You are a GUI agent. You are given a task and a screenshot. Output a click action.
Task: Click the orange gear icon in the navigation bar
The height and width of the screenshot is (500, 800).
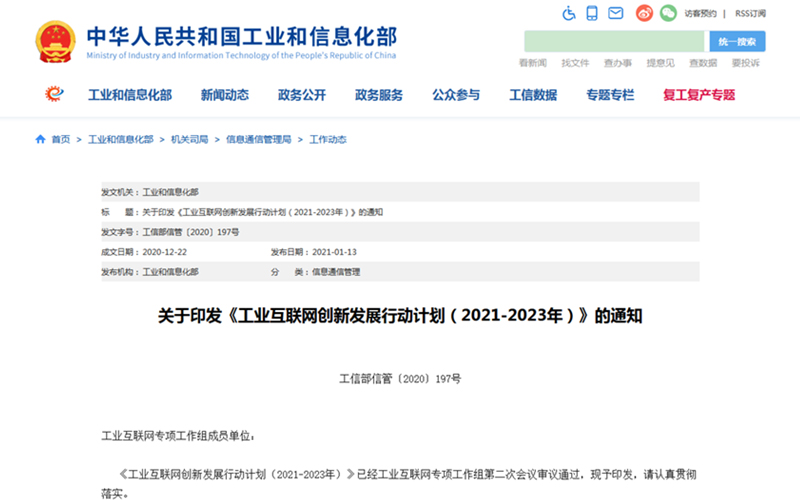[x=54, y=93]
